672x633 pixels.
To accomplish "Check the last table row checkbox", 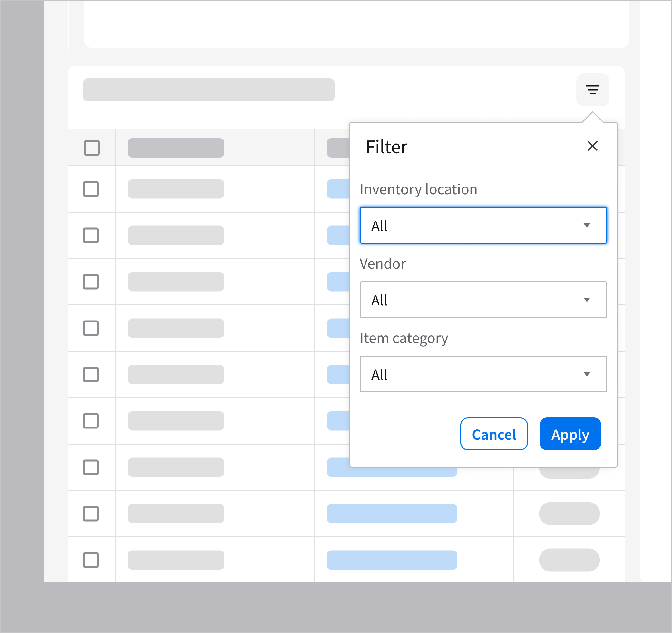I will [91, 560].
